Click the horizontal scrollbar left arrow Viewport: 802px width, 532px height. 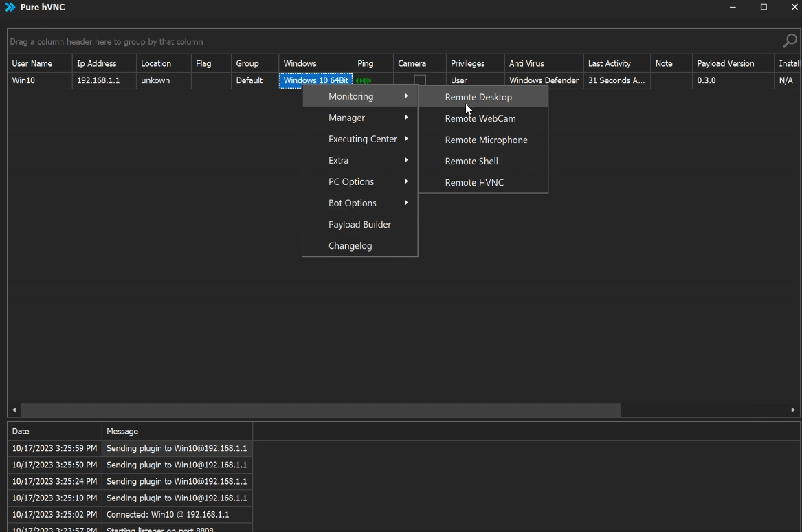coord(14,410)
